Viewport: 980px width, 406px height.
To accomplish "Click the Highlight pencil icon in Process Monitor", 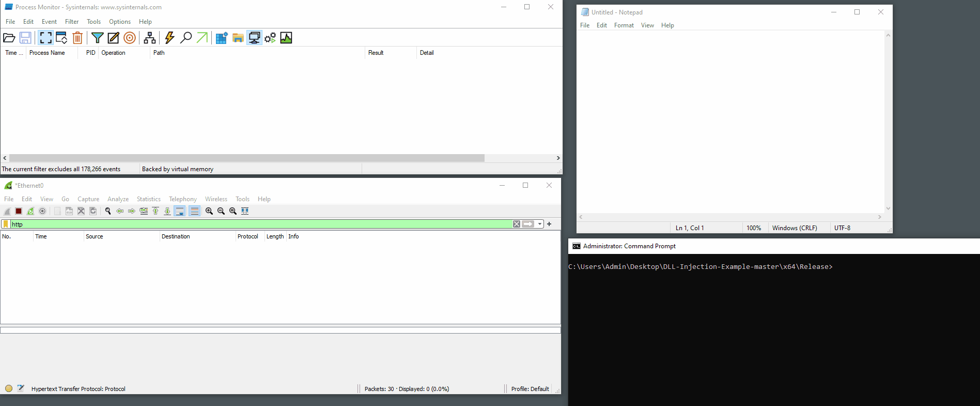I will coord(113,38).
